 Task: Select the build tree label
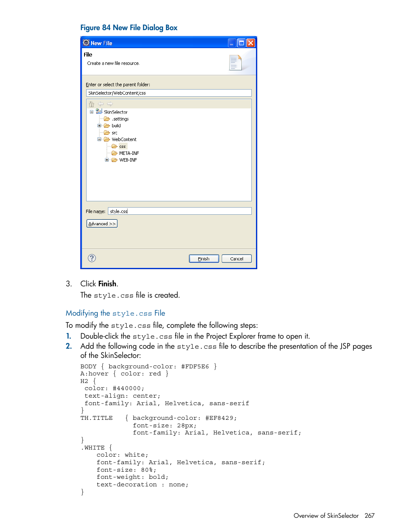tap(116, 126)
